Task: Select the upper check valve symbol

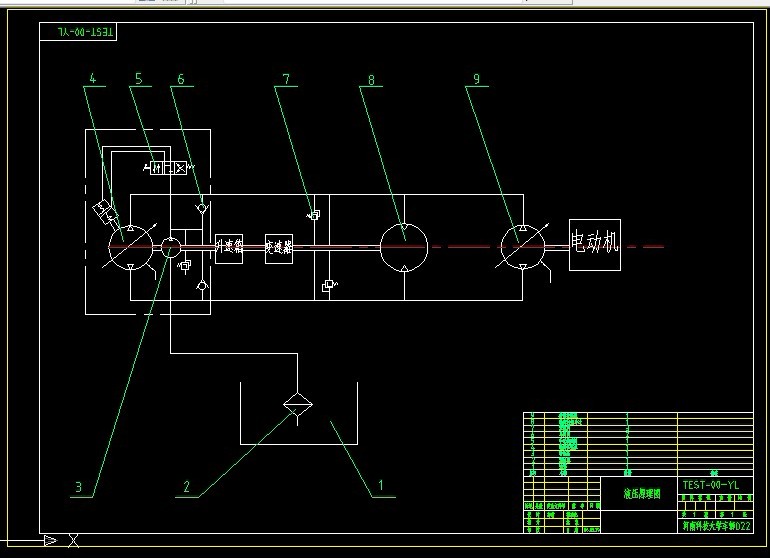Action: (201, 208)
